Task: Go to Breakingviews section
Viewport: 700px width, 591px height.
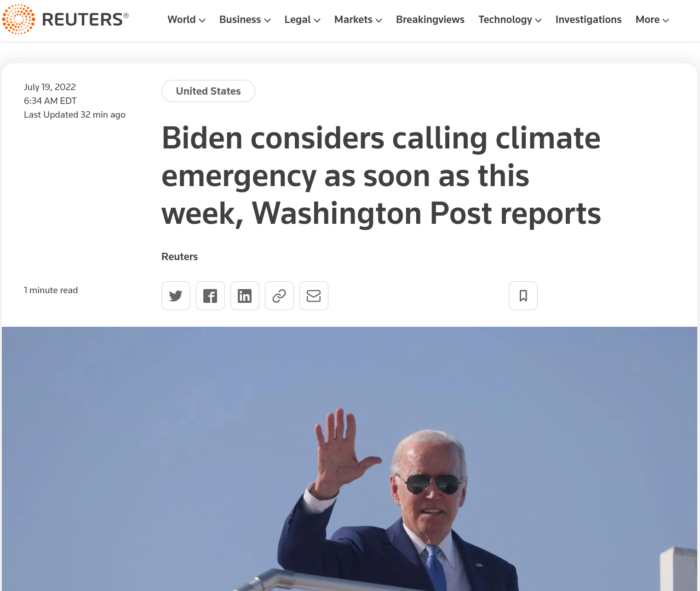Action: coord(430,20)
